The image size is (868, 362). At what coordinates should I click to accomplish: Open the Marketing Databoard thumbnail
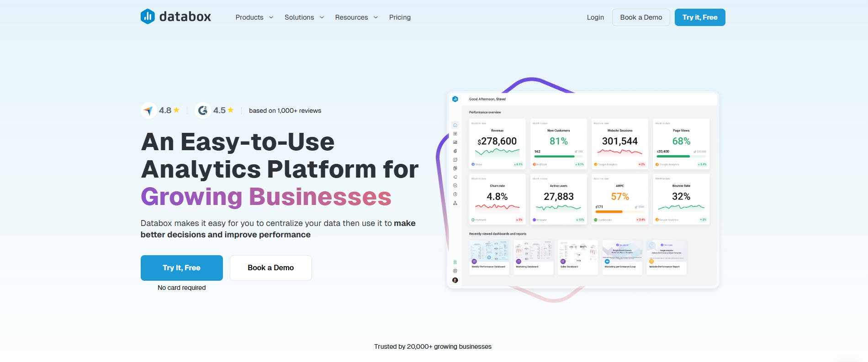[533, 257]
